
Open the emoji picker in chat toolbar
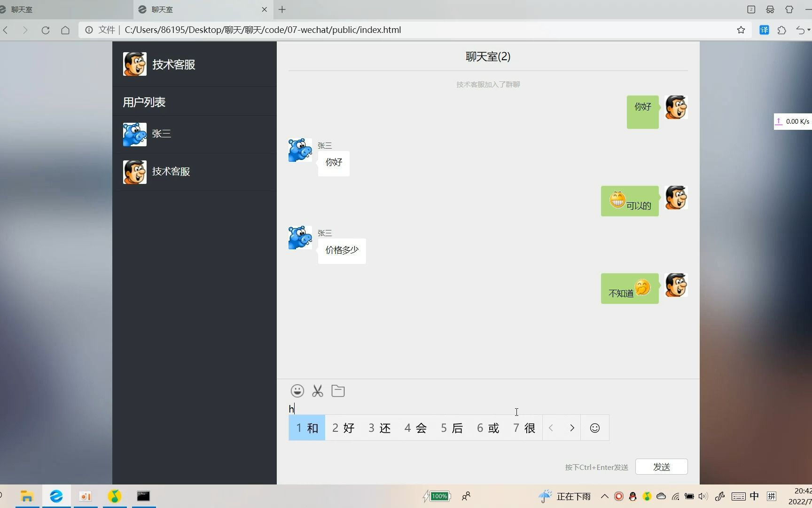pos(297,391)
